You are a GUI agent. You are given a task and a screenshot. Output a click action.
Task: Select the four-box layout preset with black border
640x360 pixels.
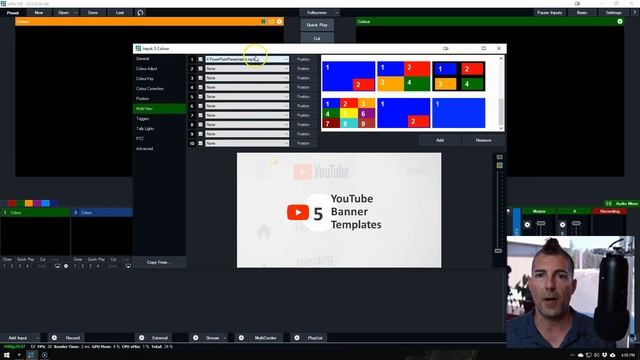coord(459,76)
